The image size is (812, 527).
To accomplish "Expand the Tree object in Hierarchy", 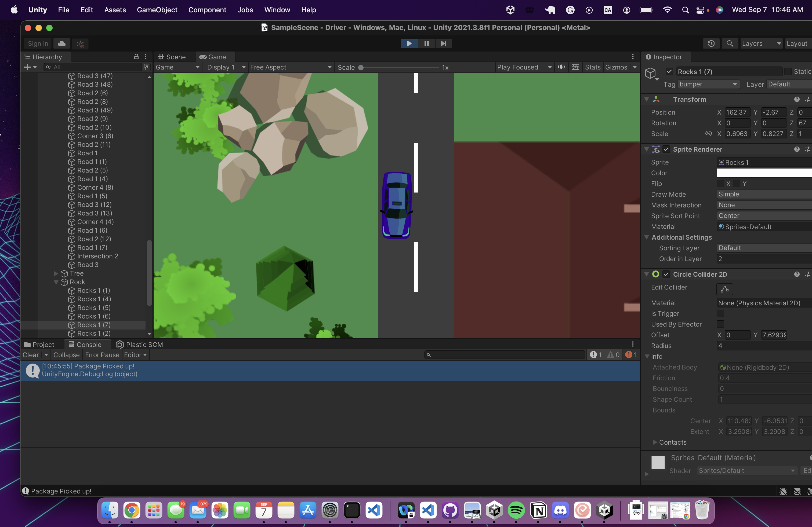I will pos(56,273).
